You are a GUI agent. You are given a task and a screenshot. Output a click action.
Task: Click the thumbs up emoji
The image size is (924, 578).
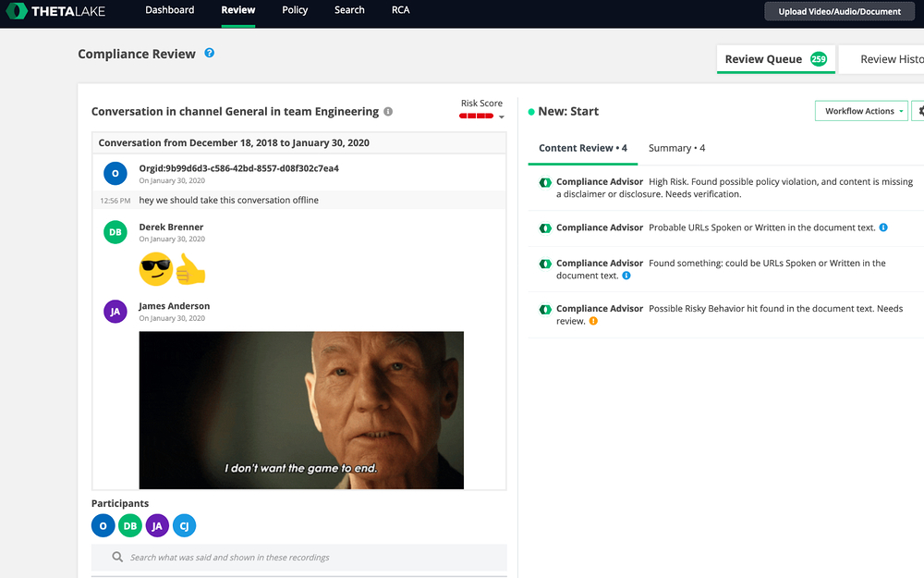tap(190, 269)
